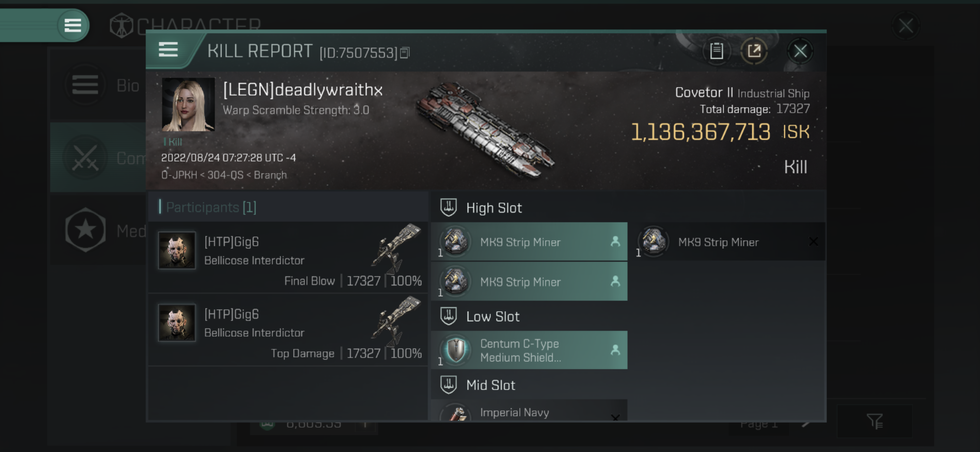Screen dimensions: 980x452
Task: Click the High Slot shield icon
Action: pyautogui.click(x=449, y=208)
